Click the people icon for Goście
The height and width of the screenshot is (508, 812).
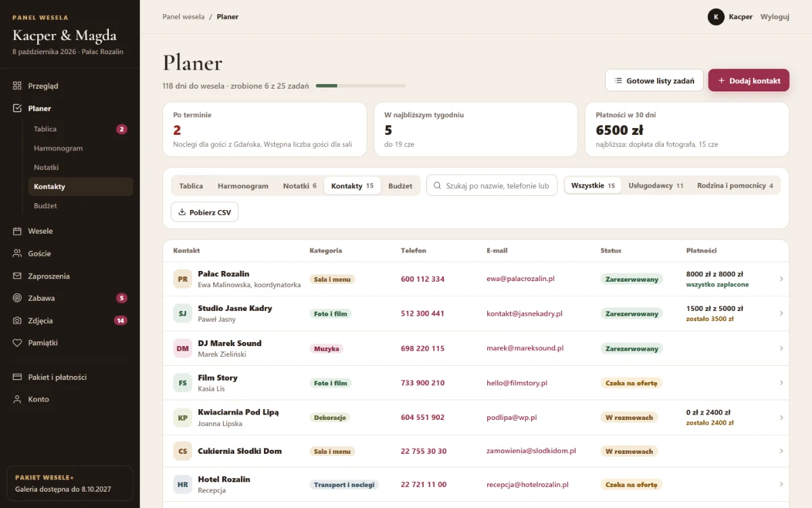click(x=17, y=253)
